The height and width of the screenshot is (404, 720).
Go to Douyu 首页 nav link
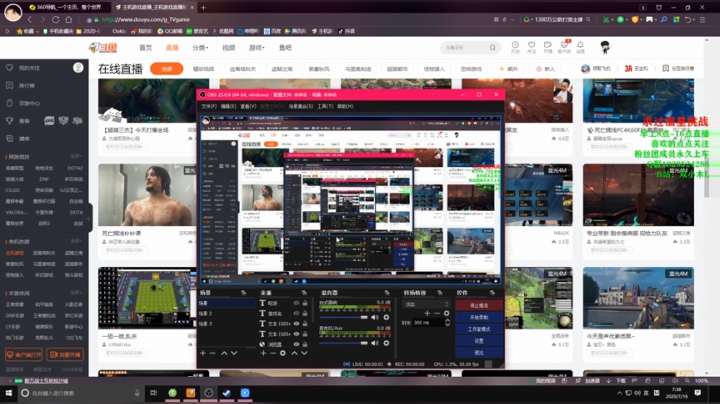(x=146, y=47)
